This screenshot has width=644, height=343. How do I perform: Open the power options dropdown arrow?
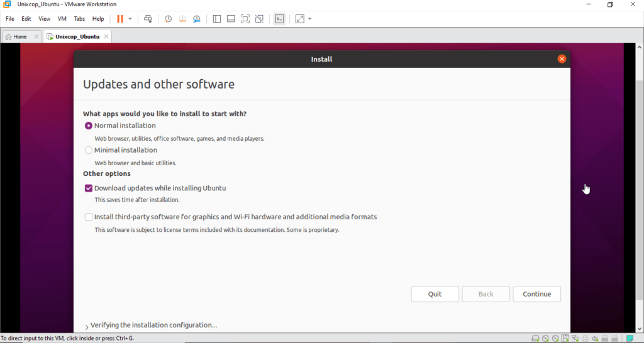pos(130,19)
